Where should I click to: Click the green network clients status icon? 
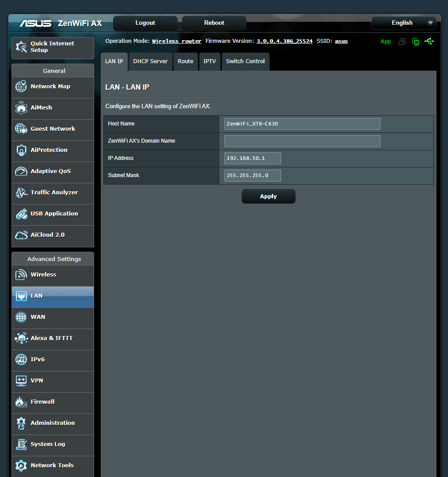coord(415,42)
